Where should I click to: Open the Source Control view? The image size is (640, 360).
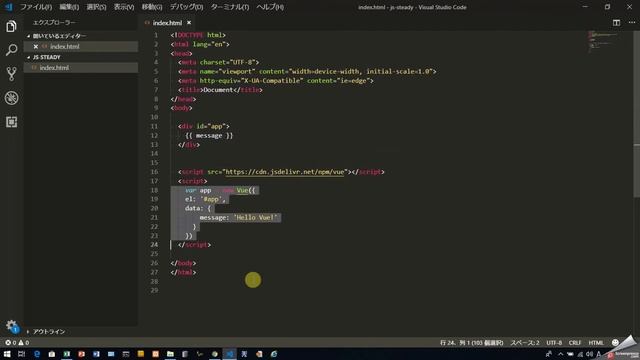[x=11, y=74]
